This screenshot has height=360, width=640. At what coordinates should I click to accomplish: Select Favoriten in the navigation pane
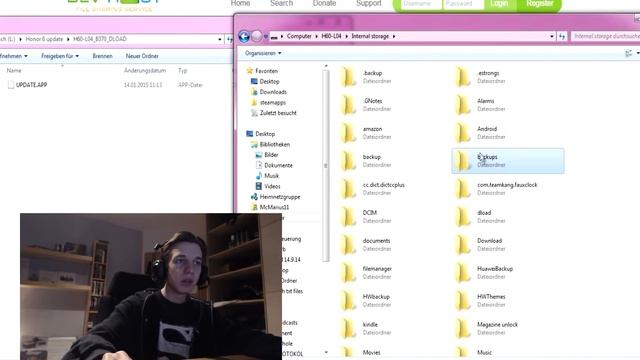pyautogui.click(x=266, y=71)
